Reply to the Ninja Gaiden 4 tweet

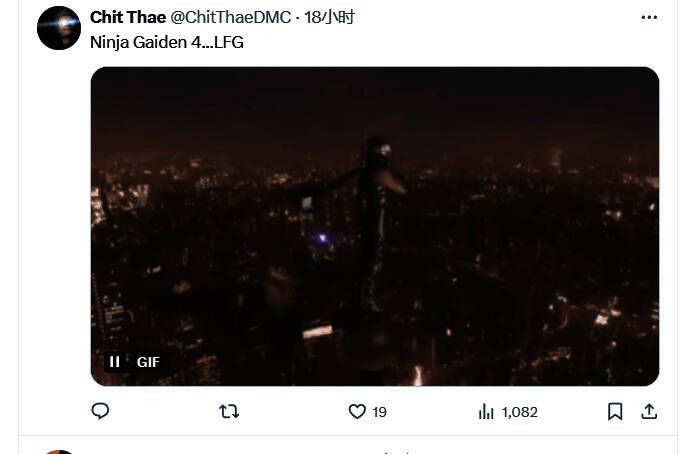(100, 411)
